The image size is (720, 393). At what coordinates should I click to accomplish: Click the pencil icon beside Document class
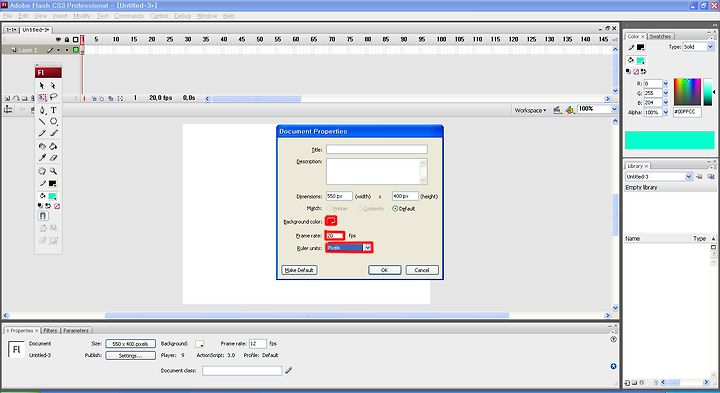288,370
